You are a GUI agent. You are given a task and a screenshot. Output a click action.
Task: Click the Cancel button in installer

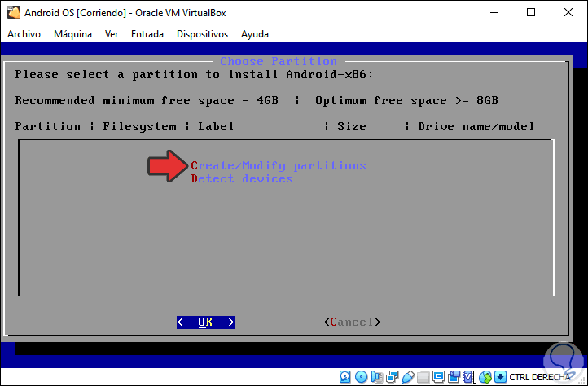point(352,322)
